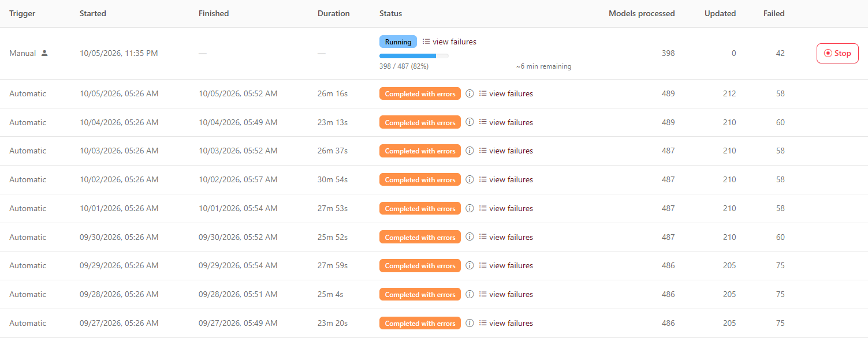Click info icon on 10/05/2026 05:26 AM run
Image resolution: width=868 pixels, height=338 pixels.
click(470, 93)
